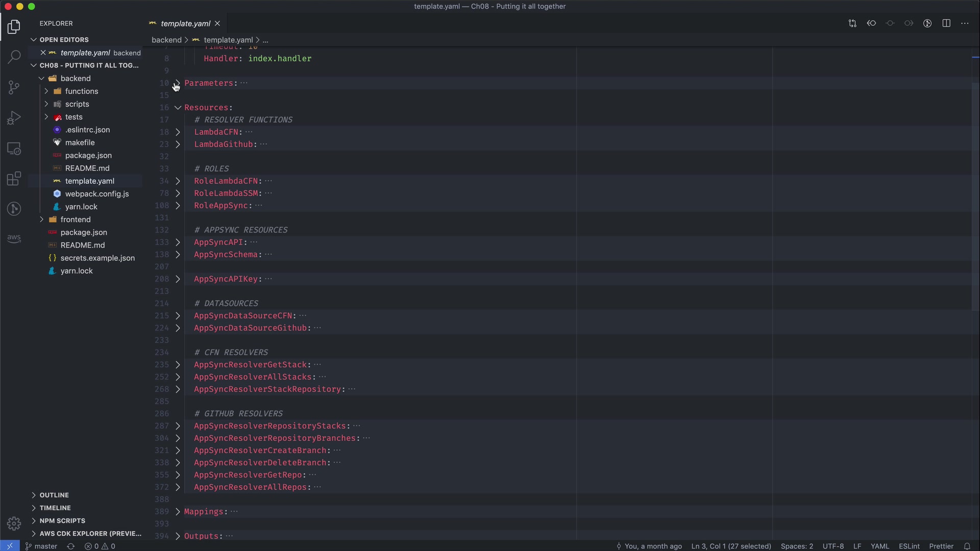Open AWS toolkit panel
The image size is (980, 551).
coord(14,238)
